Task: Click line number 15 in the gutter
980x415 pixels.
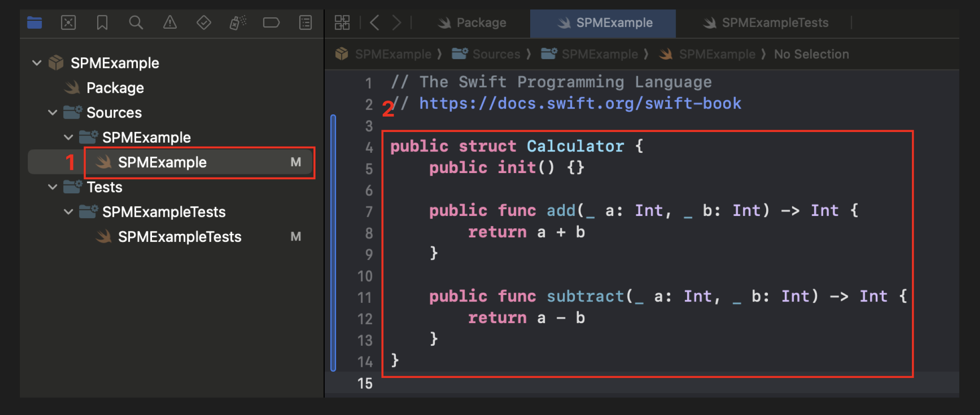Action: 365,383
